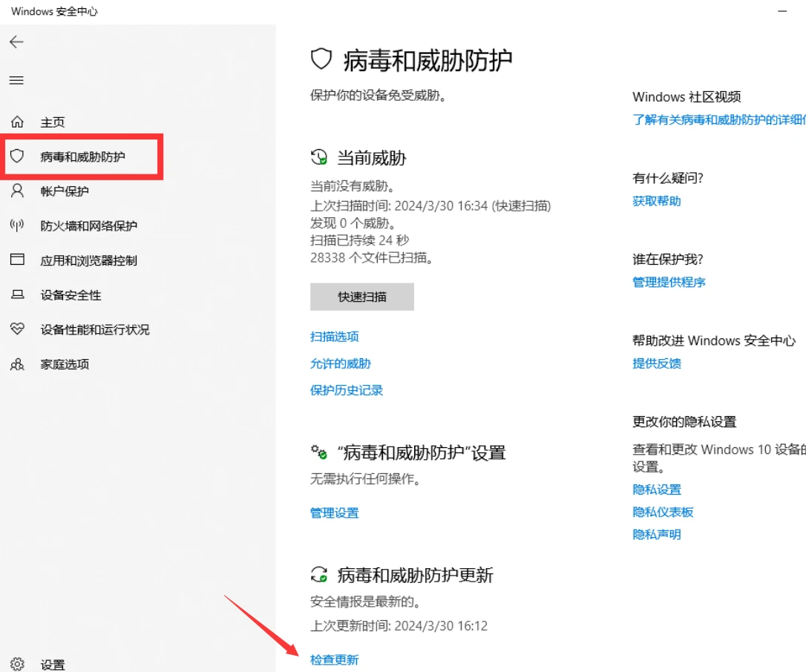Click text 扫描已持续 24 秒
The height and width of the screenshot is (672, 806).
360,240
